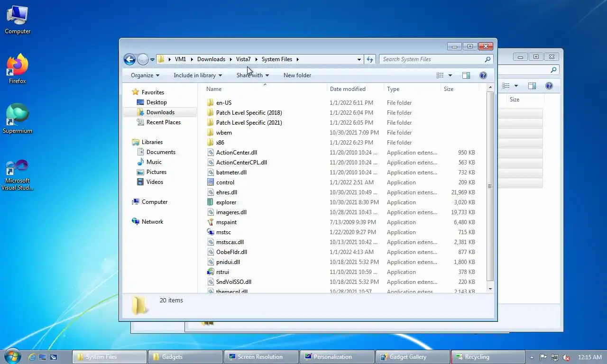Viewport: 607px width, 364px height.
Task: Click the muted volume tray icon
Action: (565, 357)
